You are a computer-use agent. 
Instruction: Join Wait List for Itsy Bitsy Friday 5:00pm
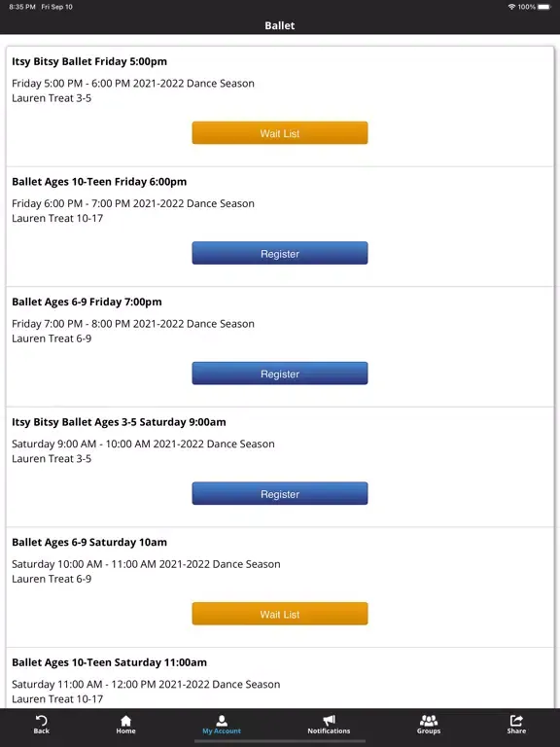280,133
